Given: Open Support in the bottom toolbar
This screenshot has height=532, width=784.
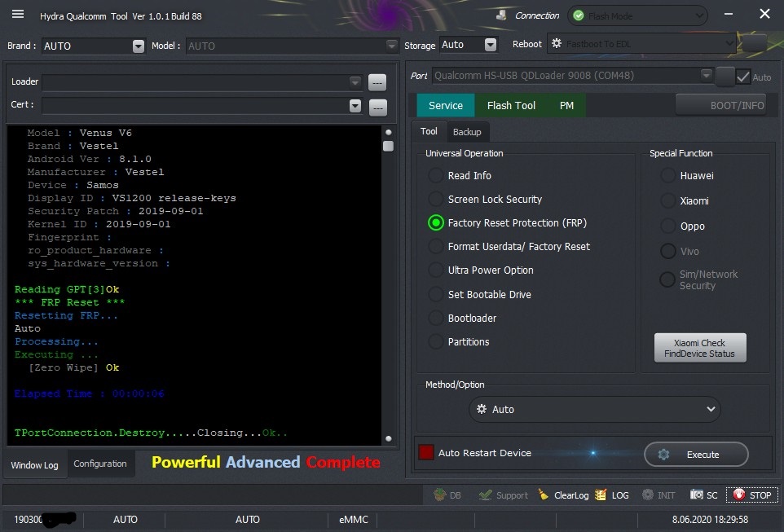Looking at the screenshot, I should [x=485, y=495].
